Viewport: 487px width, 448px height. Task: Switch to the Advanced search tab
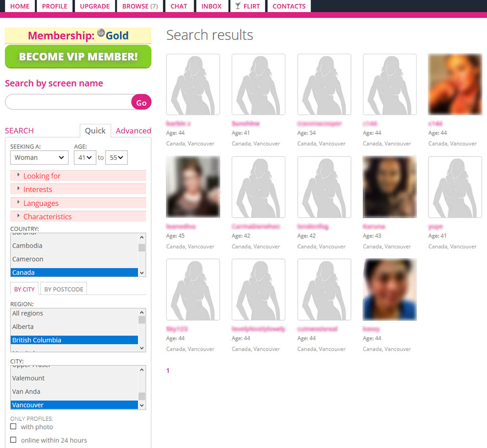pyautogui.click(x=133, y=131)
